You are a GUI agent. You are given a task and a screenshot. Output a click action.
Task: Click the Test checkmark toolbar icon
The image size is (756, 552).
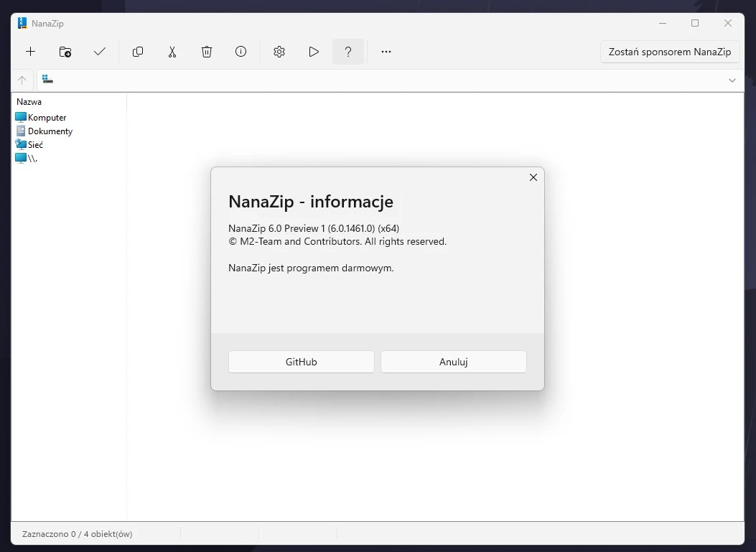coord(100,52)
